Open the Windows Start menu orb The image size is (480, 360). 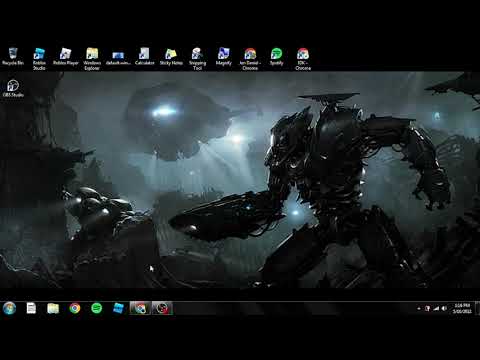[x=9, y=308]
